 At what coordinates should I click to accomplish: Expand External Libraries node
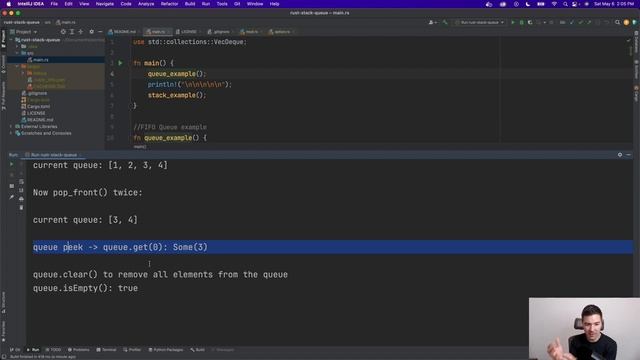click(x=11, y=127)
